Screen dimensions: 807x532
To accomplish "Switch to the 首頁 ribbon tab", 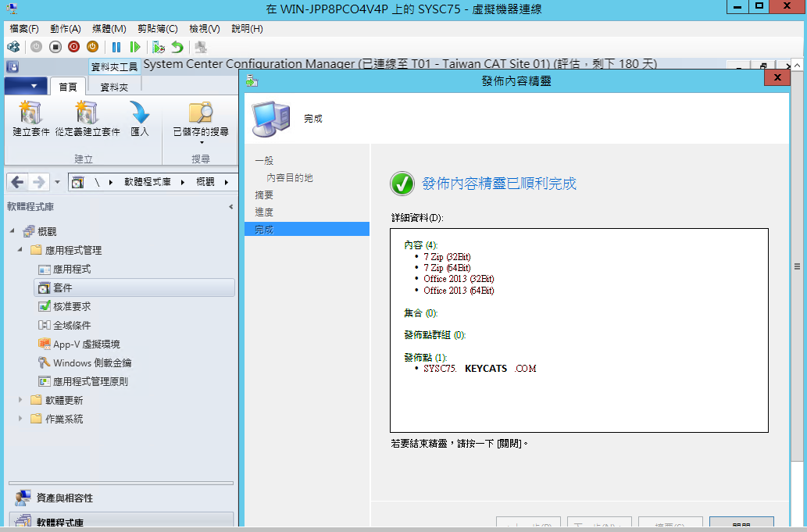I will [67, 87].
